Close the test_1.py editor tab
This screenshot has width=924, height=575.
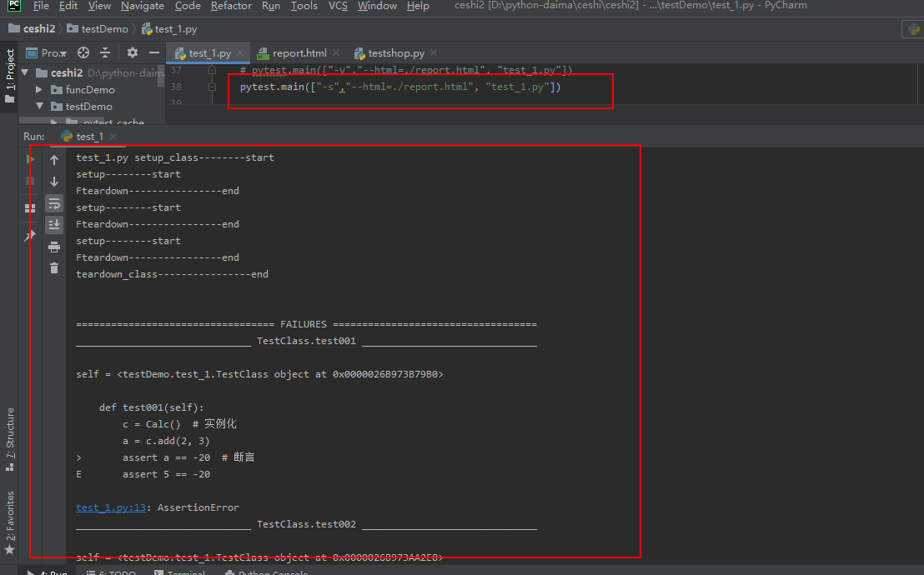coord(240,52)
